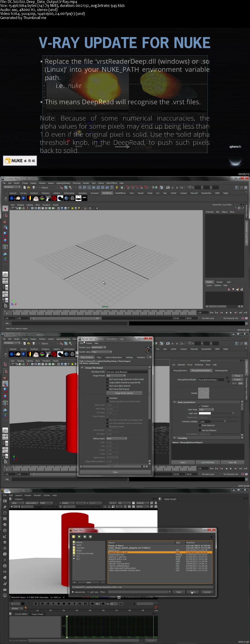Click the Presets button in Attribute Editor
The width and height of the screenshot is (250, 644).
(x=237, y=379)
